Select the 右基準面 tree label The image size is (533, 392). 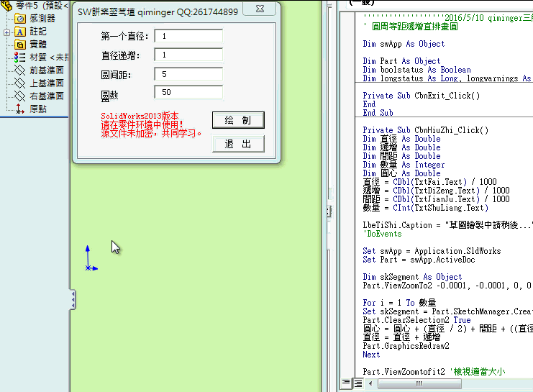click(x=47, y=96)
